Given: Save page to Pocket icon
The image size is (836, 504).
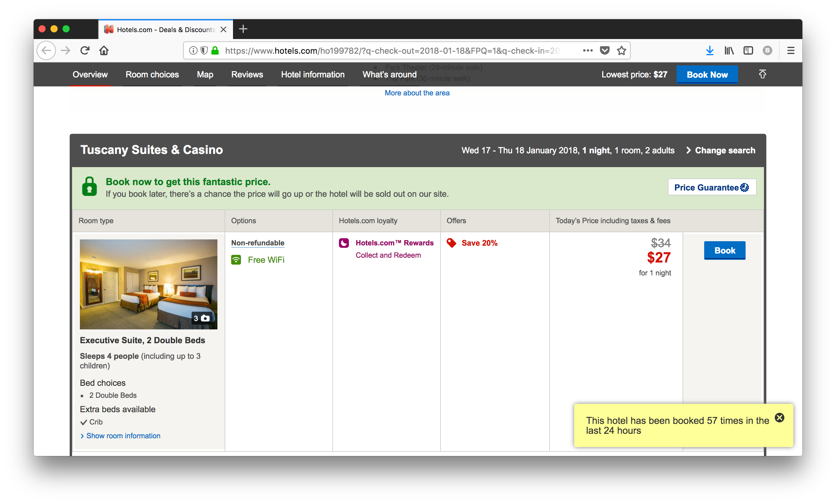Looking at the screenshot, I should coord(604,50).
